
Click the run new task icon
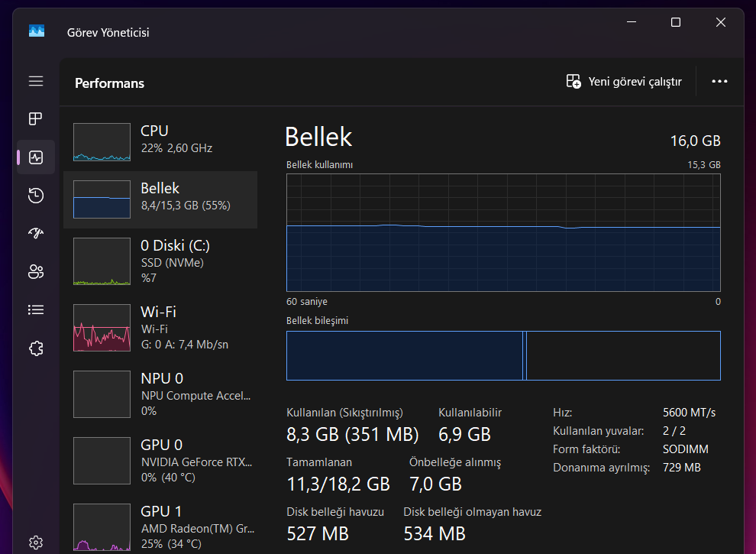click(573, 81)
